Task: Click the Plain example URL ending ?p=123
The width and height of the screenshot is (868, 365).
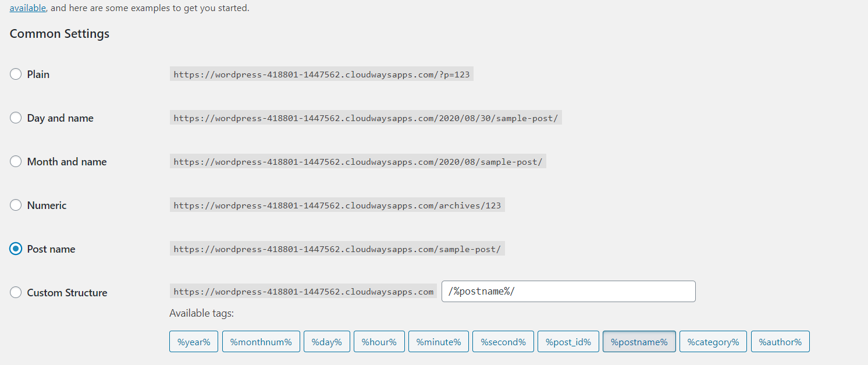Action: (x=322, y=75)
